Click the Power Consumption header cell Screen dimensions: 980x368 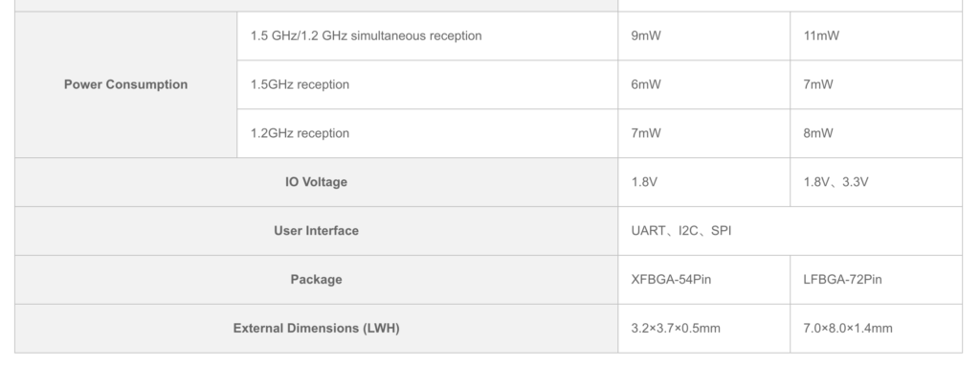(x=125, y=84)
